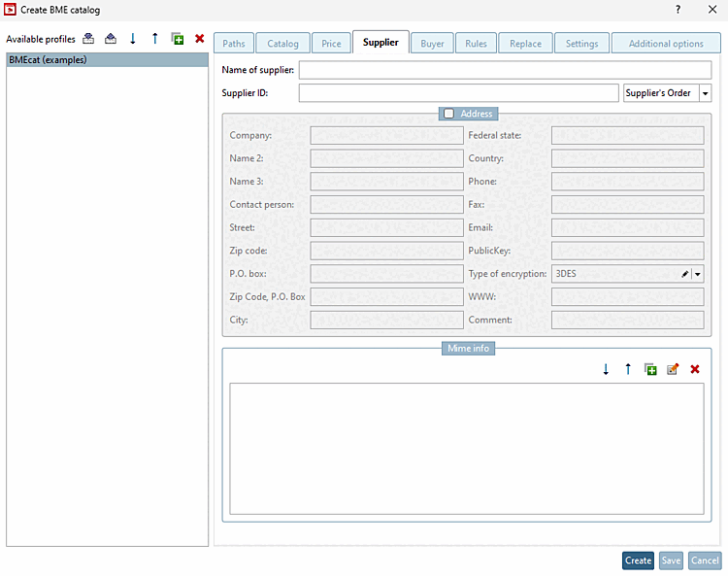Focus the Supplier ID input field
Viewport: 728px width, 576px height.
click(459, 93)
